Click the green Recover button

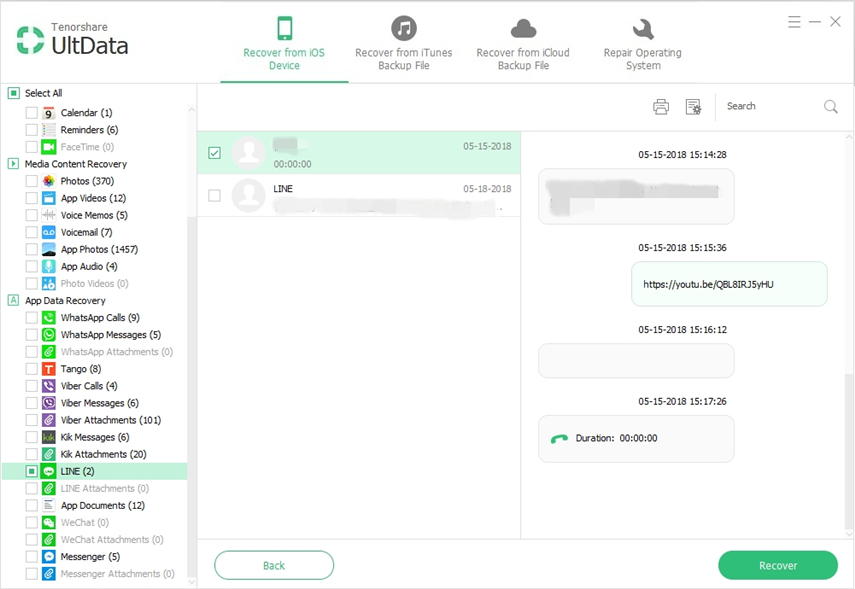tap(778, 565)
